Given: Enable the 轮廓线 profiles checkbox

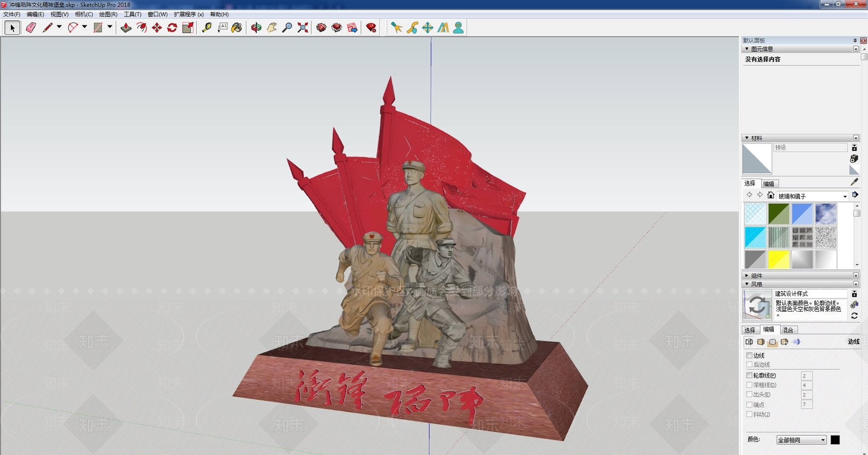Looking at the screenshot, I should [x=749, y=375].
